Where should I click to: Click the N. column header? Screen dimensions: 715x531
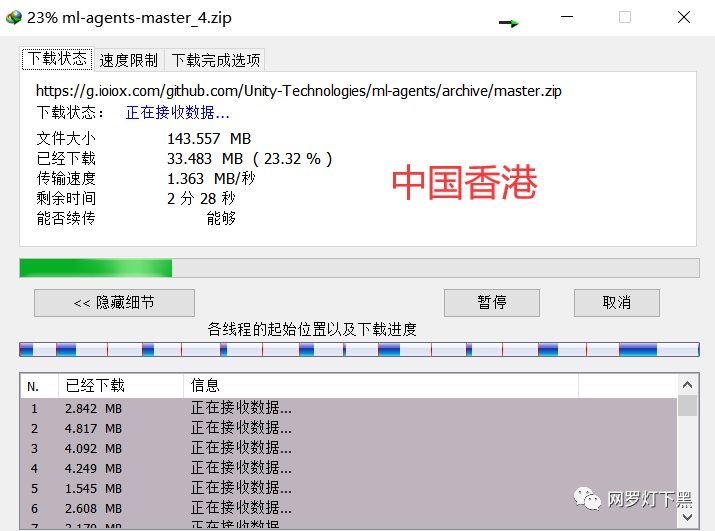(x=39, y=386)
